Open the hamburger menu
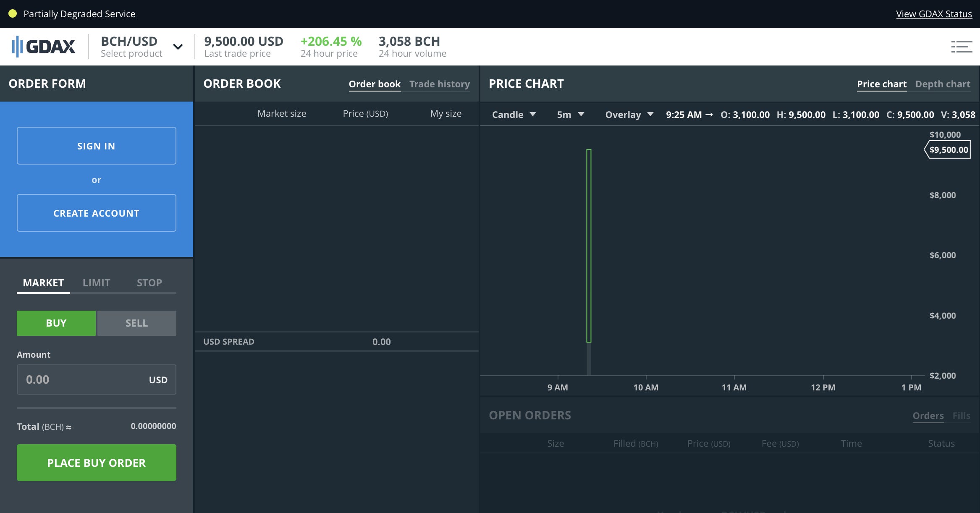980x513 pixels. (x=961, y=46)
